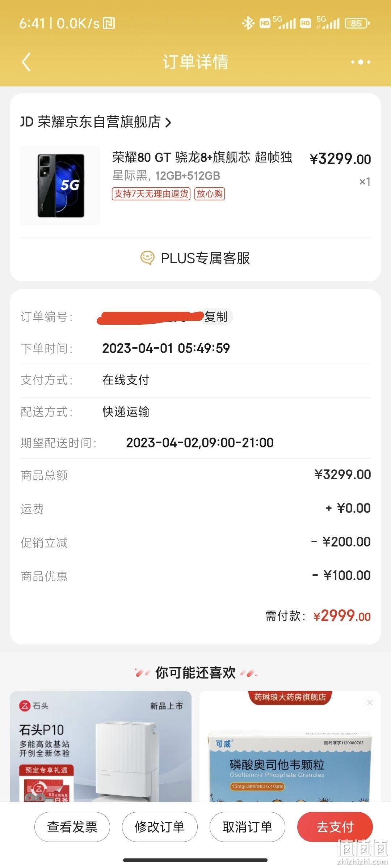Viewport: 391px width, 868px height.
Task: Tap the Bluetooth status icon
Action: [248, 24]
